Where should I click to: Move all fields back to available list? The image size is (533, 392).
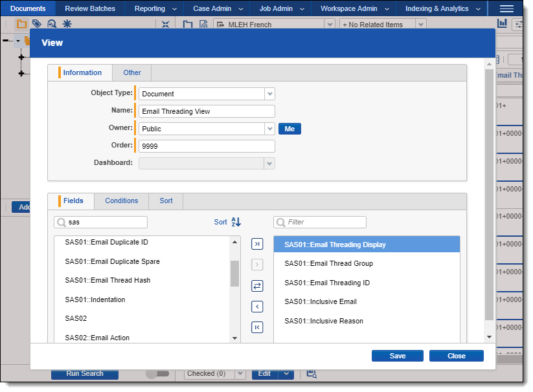click(257, 327)
